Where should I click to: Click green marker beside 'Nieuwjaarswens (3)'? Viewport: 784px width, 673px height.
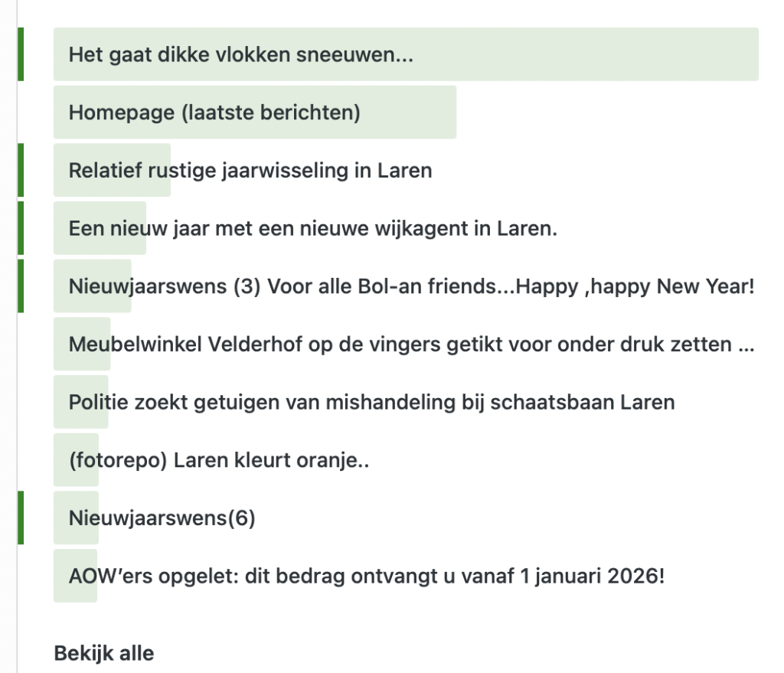21,286
